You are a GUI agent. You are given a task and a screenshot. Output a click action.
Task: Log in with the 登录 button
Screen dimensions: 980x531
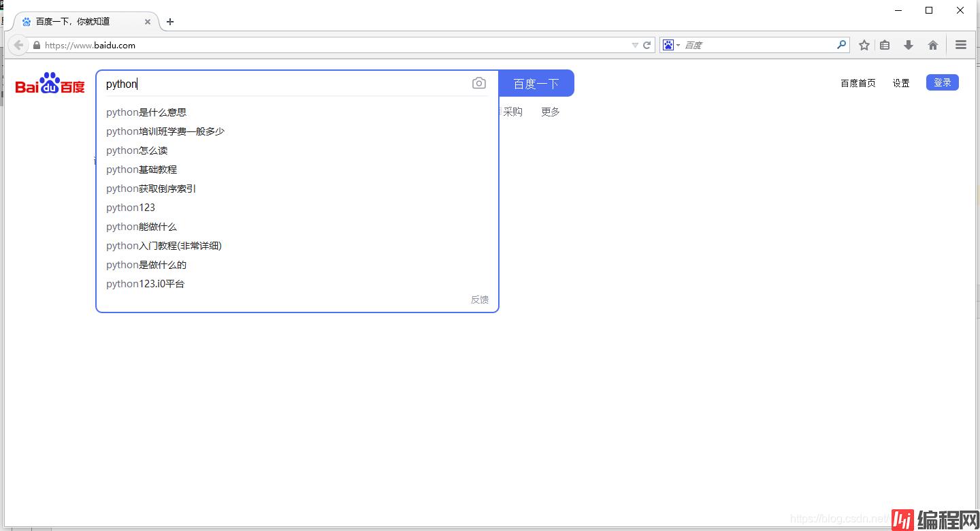[x=943, y=82]
